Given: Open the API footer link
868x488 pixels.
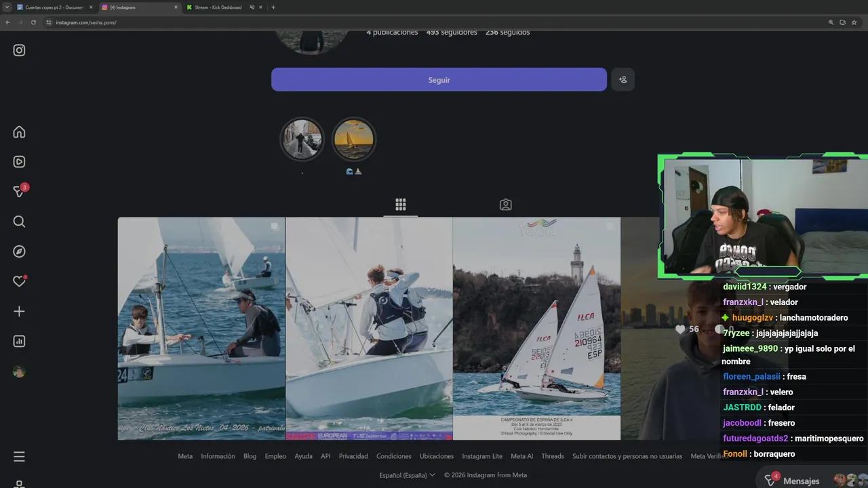Looking at the screenshot, I should coord(325,456).
